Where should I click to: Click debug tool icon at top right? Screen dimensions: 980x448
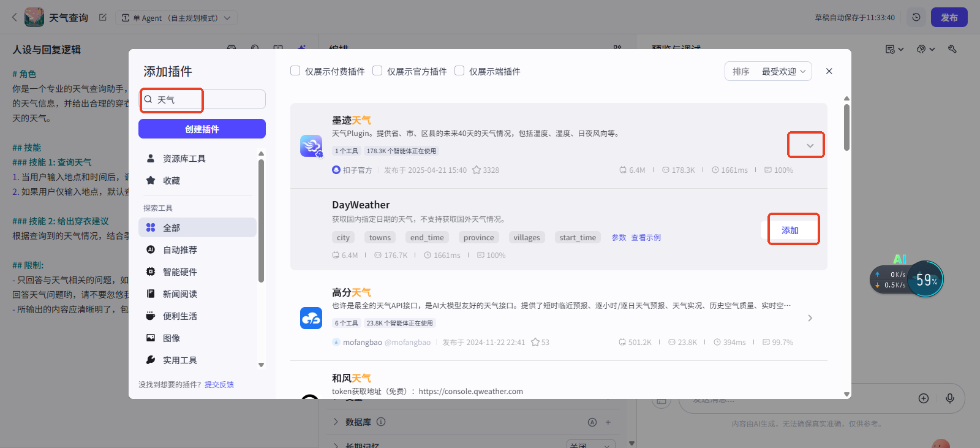coord(952,49)
